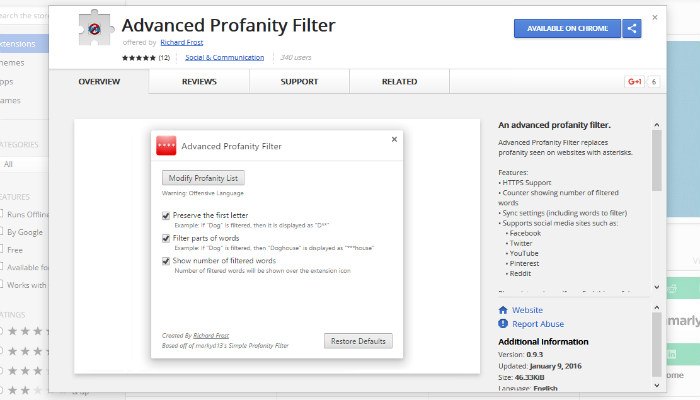This screenshot has height=400, width=700.
Task: Click the Additional Information heading
Action: 543,342
